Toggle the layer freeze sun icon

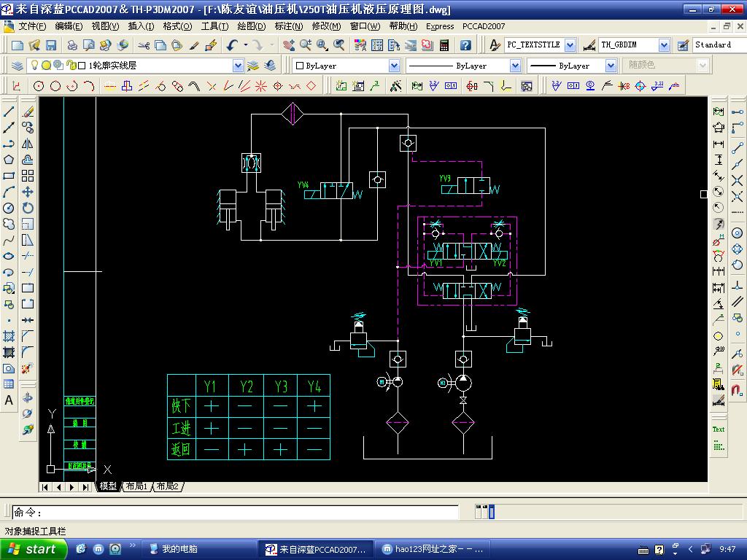tap(46, 65)
